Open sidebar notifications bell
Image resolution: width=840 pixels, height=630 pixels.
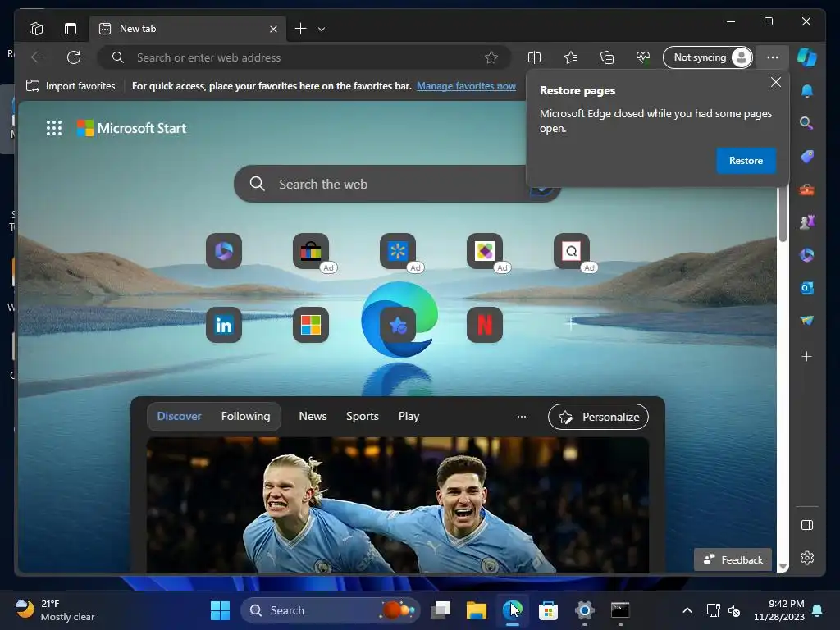tap(807, 91)
